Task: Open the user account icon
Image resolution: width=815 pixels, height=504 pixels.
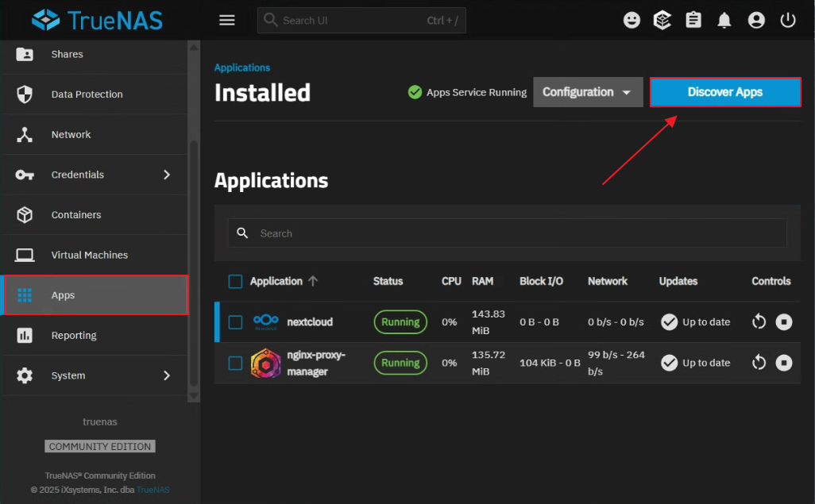Action: (x=756, y=21)
